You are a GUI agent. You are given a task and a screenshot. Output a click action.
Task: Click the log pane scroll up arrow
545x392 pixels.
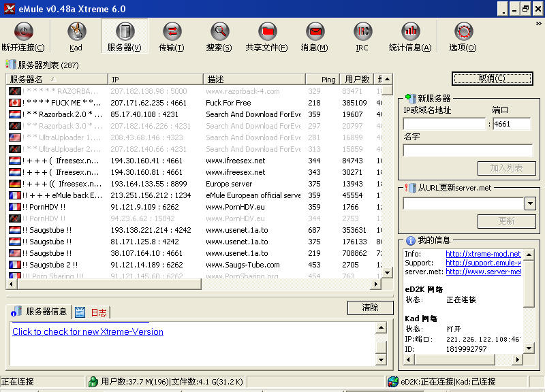pos(381,328)
